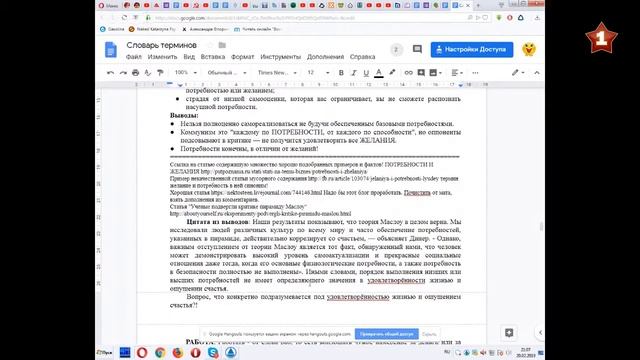640x360 pixels.
Task: Open comment history
Action: (x=417, y=49)
